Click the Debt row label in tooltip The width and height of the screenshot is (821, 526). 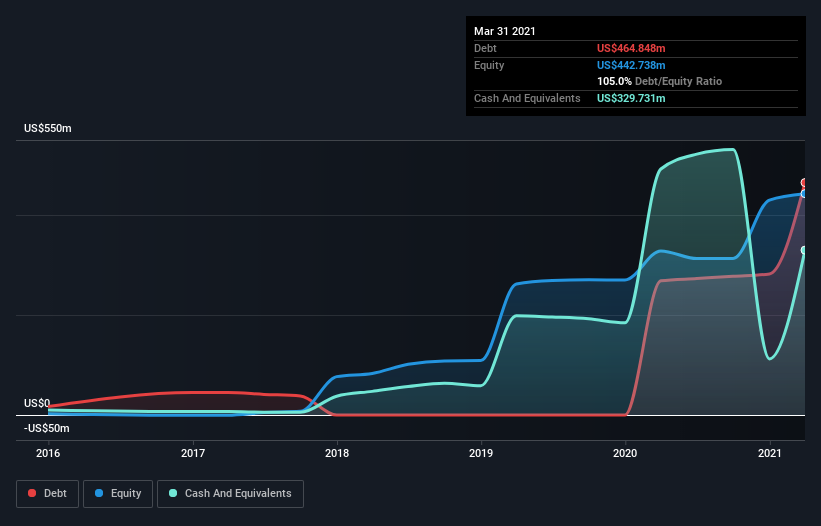click(x=485, y=48)
